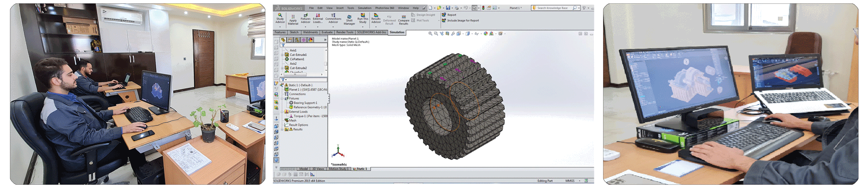
Task: Open Edit Appearance color ball
Action: coord(486,33)
